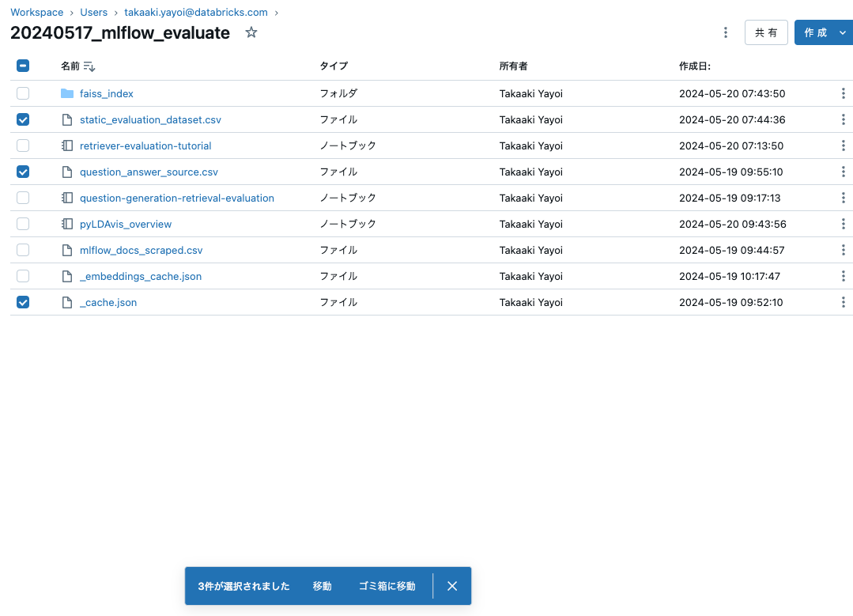Click the star icon to favorite the folder

[251, 33]
